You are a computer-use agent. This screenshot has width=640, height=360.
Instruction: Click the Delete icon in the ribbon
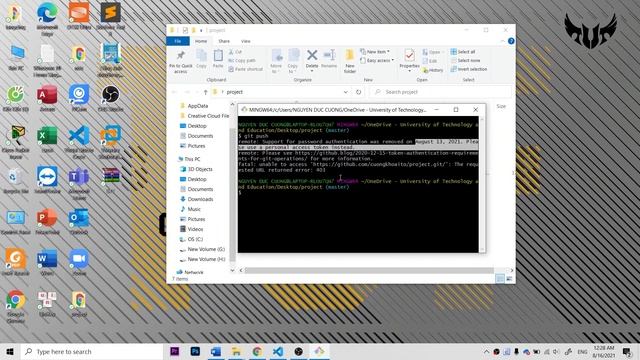[x=312, y=59]
